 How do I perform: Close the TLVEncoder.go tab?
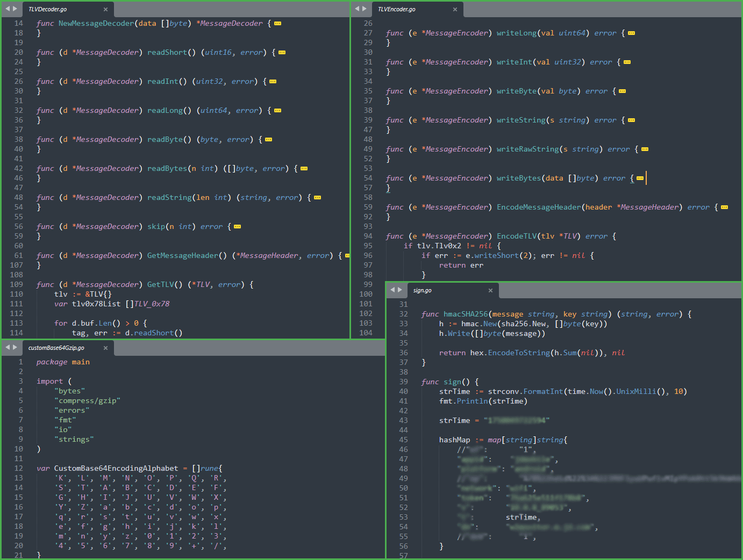[455, 9]
